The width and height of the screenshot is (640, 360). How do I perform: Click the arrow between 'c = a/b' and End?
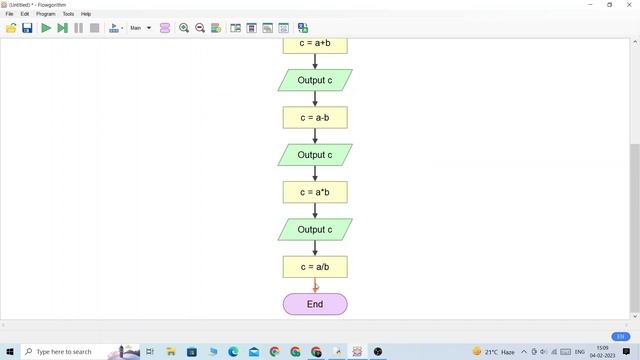(315, 285)
